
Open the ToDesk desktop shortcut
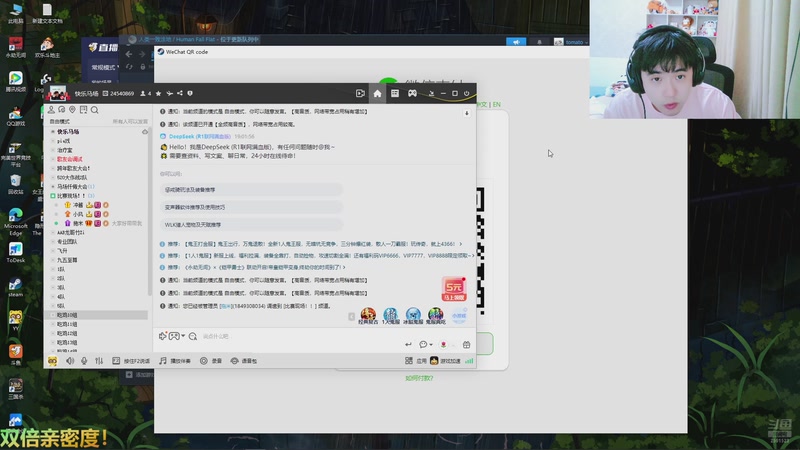15,252
